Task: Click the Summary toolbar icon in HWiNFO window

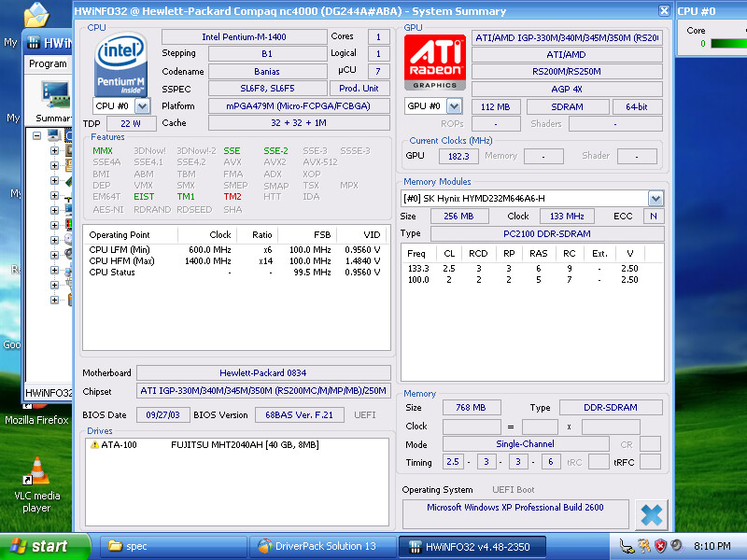Action: 54,101
